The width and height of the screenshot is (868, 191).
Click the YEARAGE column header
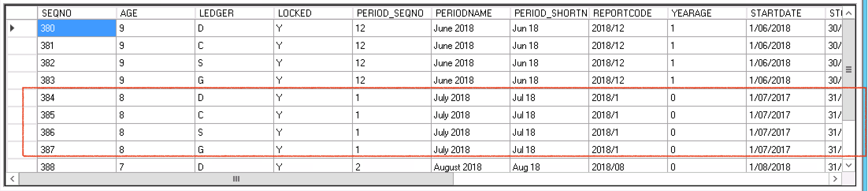707,13
